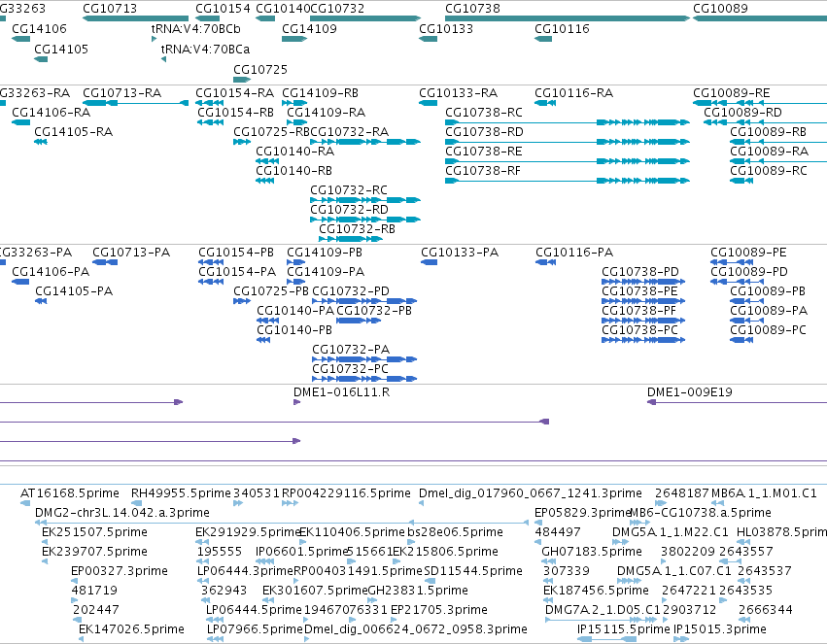This screenshot has width=827, height=644.
Task: Click the EP00327.3prime label
Action: [120, 571]
